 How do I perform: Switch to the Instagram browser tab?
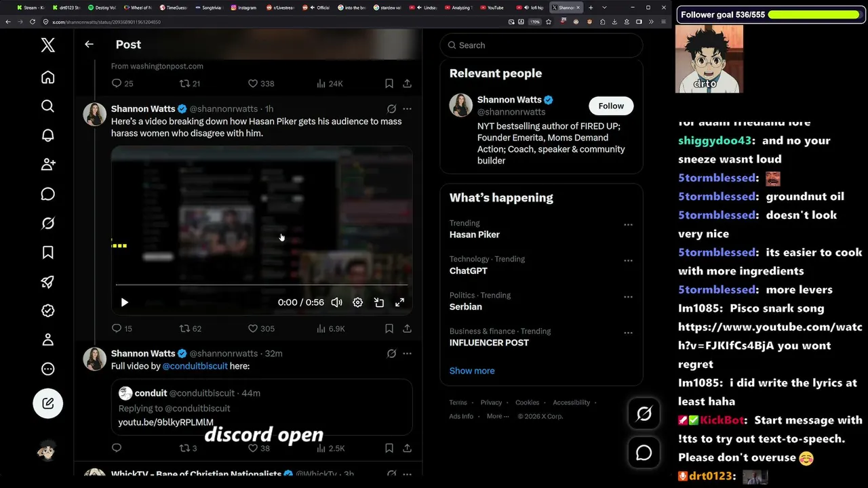pos(244,7)
